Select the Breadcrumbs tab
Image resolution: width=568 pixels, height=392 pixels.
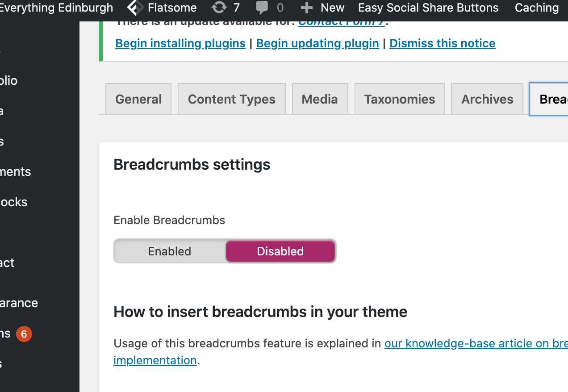point(549,99)
